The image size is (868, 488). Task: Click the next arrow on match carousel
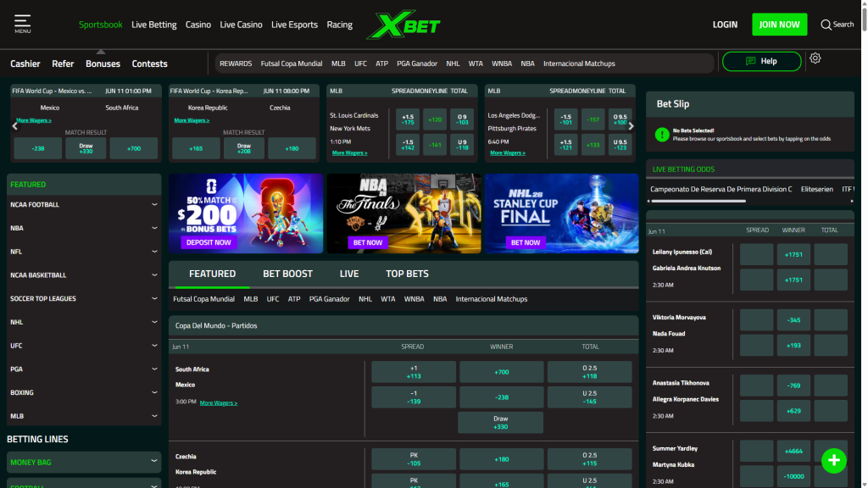[631, 126]
